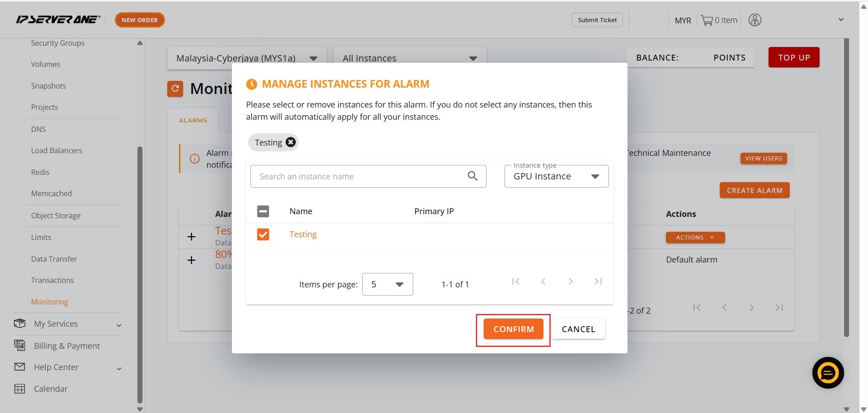Image resolution: width=868 pixels, height=413 pixels.
Task: Go to next page arrow in dialog
Action: (571, 282)
